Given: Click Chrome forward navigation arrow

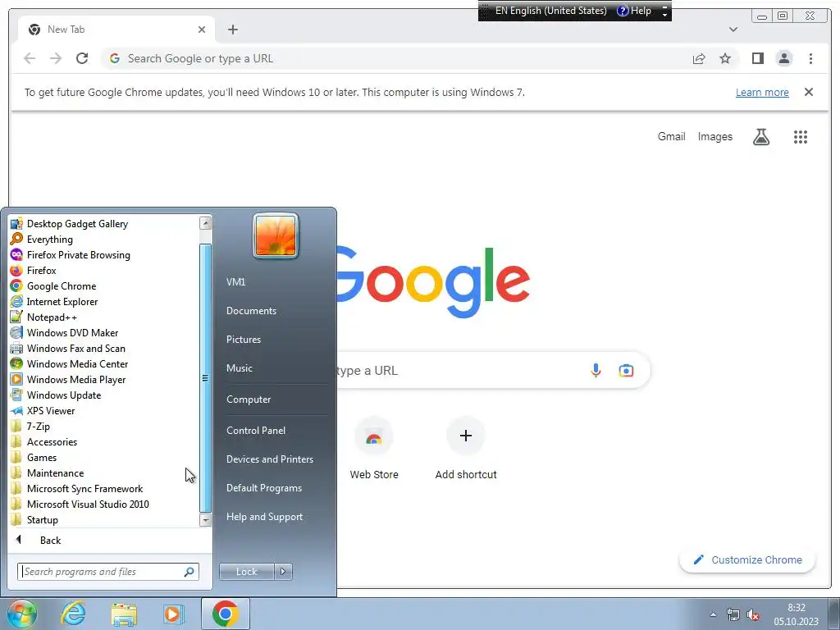Looking at the screenshot, I should click(x=56, y=58).
